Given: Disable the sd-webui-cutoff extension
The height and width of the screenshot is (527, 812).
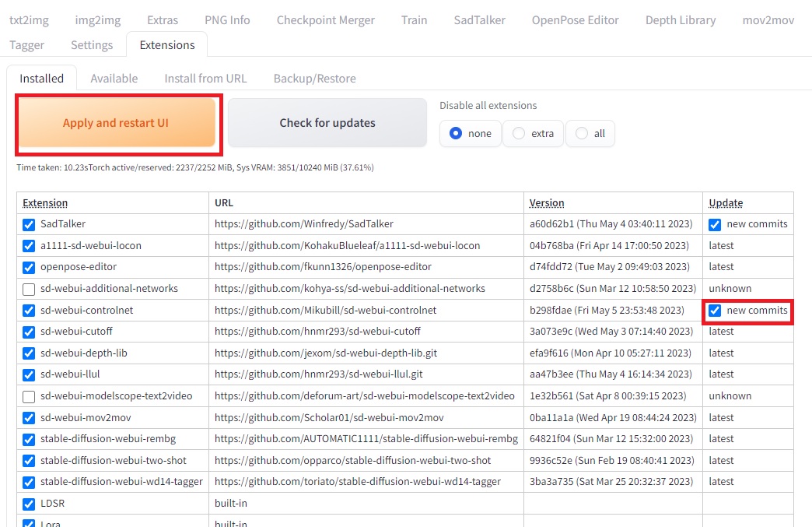Looking at the screenshot, I should (x=28, y=331).
